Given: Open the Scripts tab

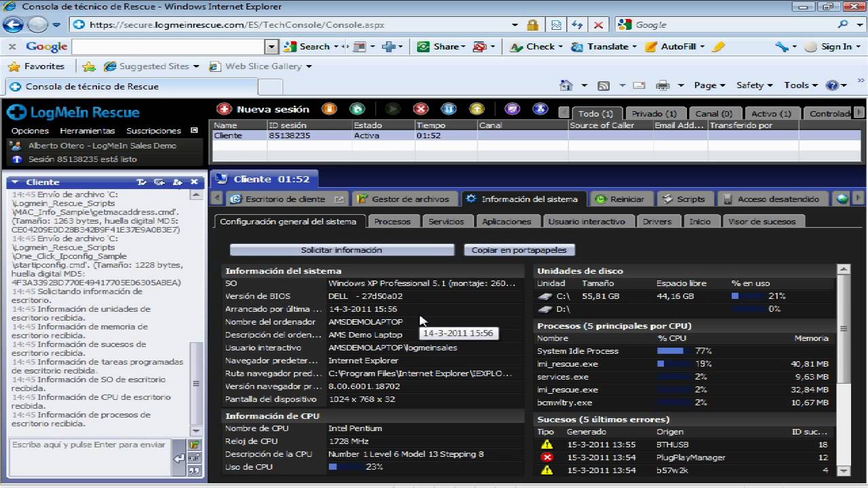Looking at the screenshot, I should [684, 199].
